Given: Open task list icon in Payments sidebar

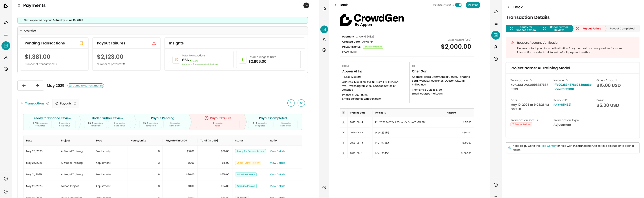Looking at the screenshot, I should point(6,34).
